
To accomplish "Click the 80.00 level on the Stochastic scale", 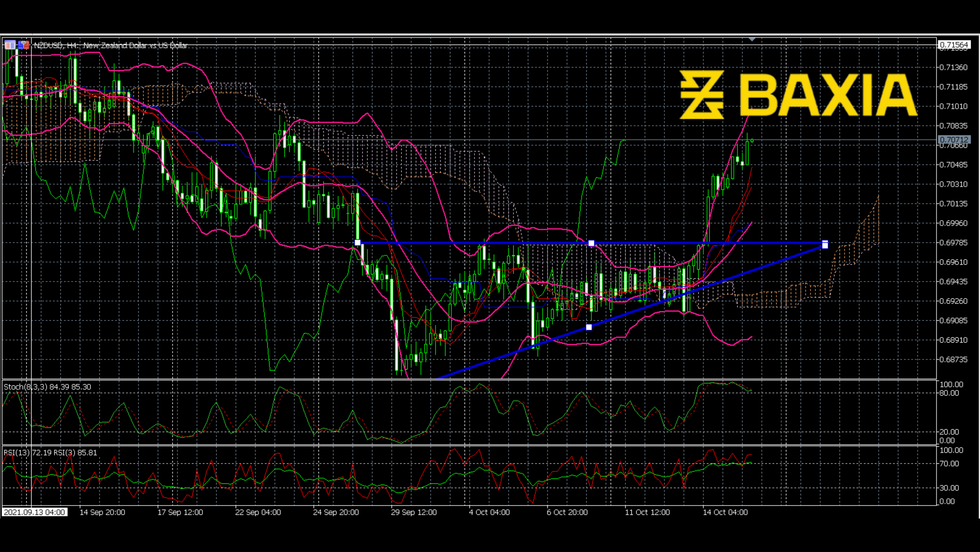I will [949, 393].
